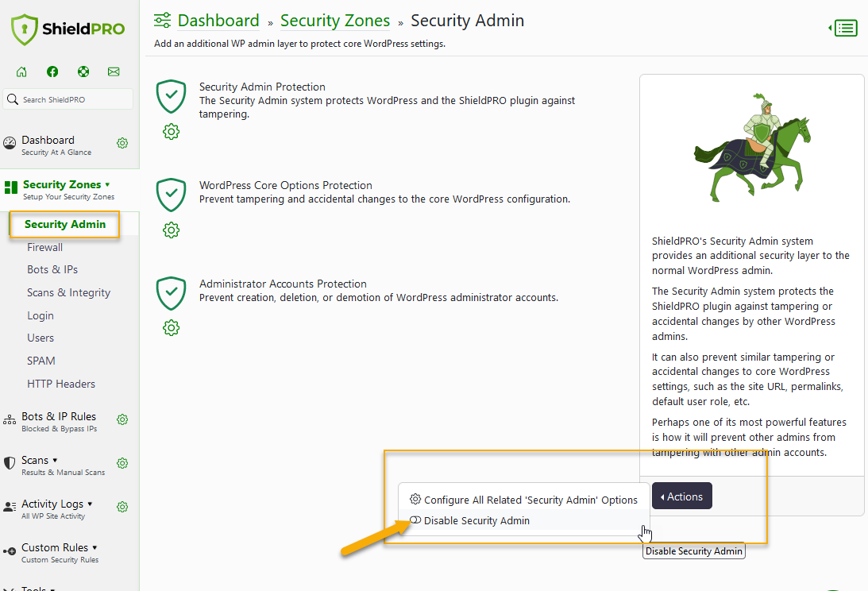The image size is (868, 591).
Task: Open gear settings for Security Admin Protection
Action: point(171,132)
